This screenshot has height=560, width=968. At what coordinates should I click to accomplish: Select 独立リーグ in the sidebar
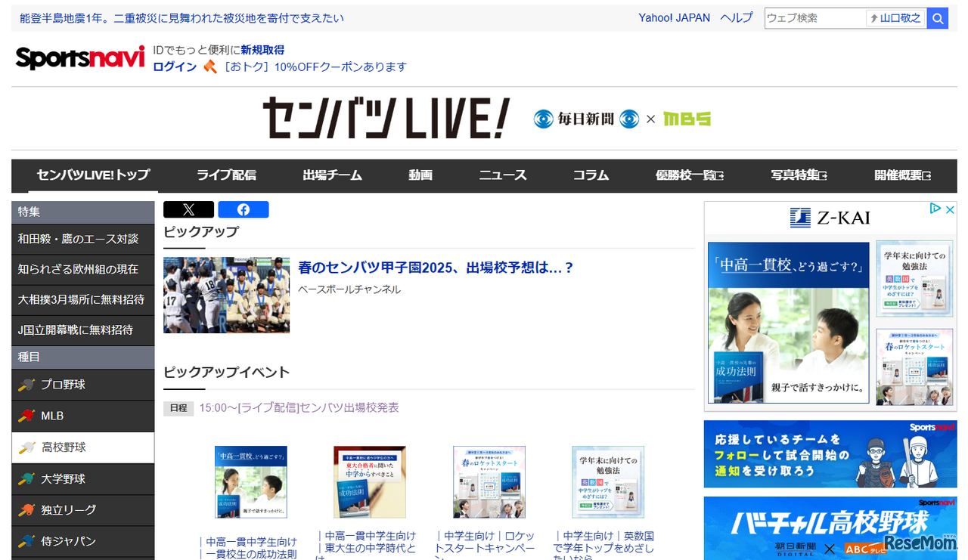[83, 510]
